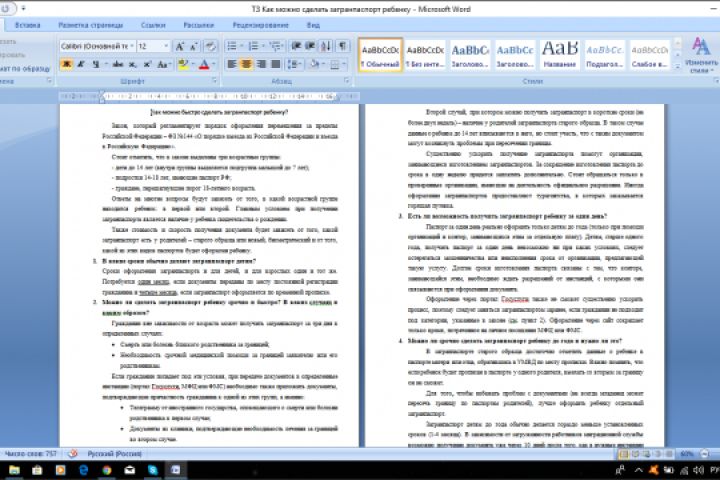The width and height of the screenshot is (720, 480).
Task: Open File Explorer from the taskbar
Action: click(14, 470)
